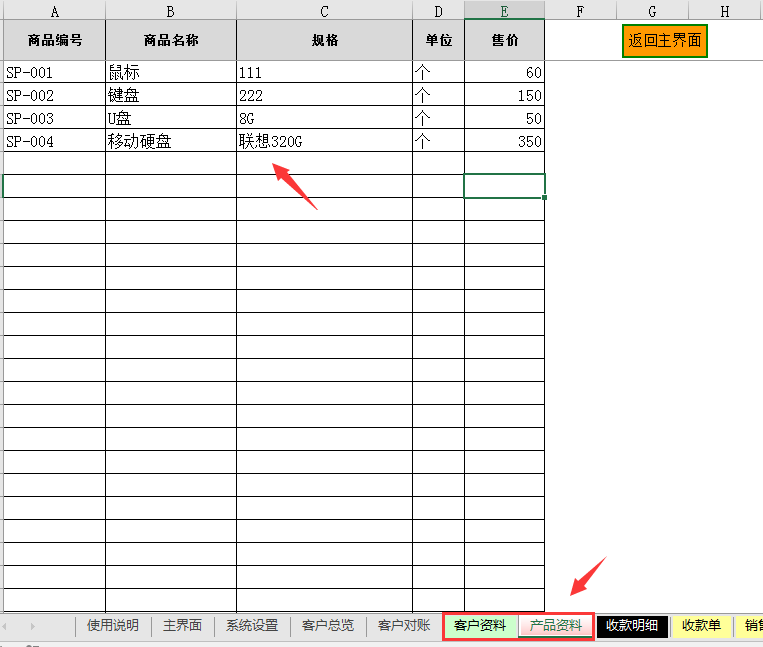The width and height of the screenshot is (763, 647).
Task: Select the 键盘 product name cell
Action: click(x=171, y=95)
